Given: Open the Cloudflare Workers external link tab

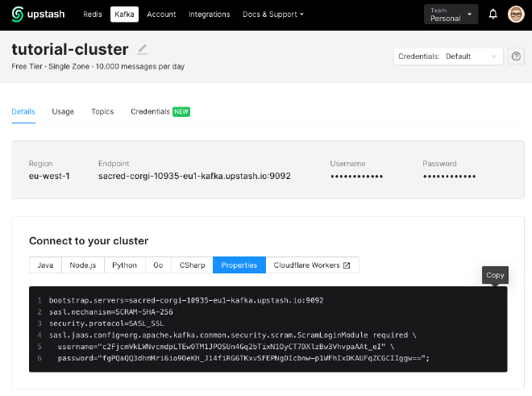Looking at the screenshot, I should point(312,265).
